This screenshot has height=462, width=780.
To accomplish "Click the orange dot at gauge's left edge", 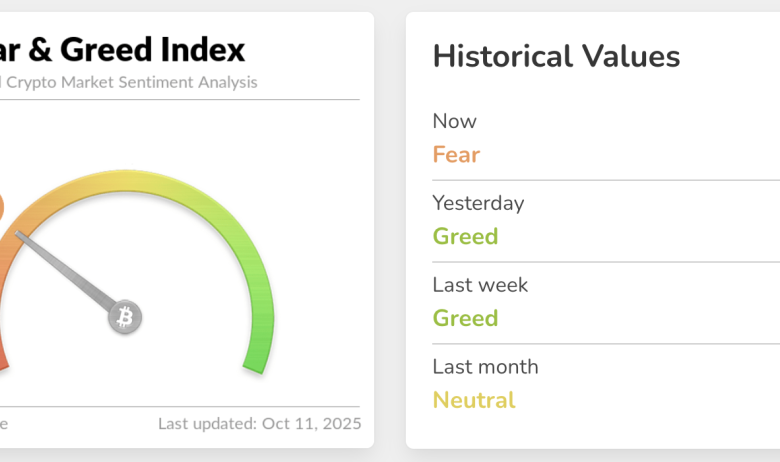I will pos(1,209).
